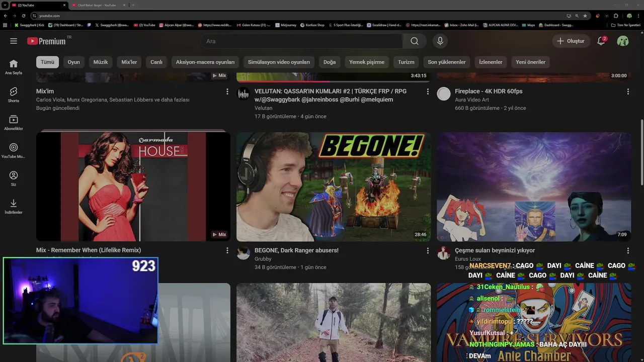The width and height of the screenshot is (644, 362).
Task: Open the VELUTAN: QASSAR'IN KUMLARI video title
Action: (331, 96)
